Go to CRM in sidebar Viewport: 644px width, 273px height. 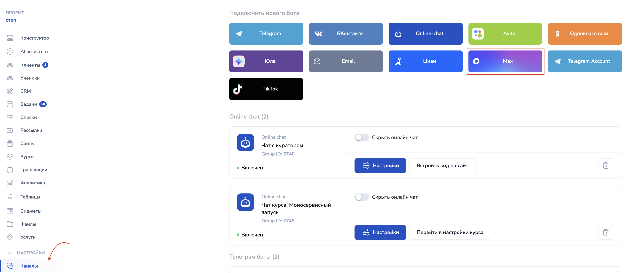[25, 91]
